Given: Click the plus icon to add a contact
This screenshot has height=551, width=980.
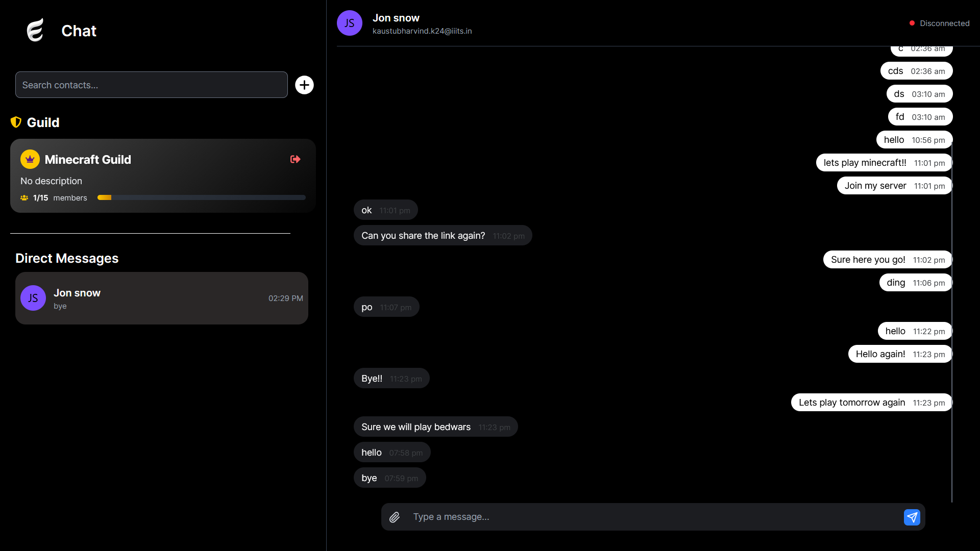Looking at the screenshot, I should pos(304,85).
